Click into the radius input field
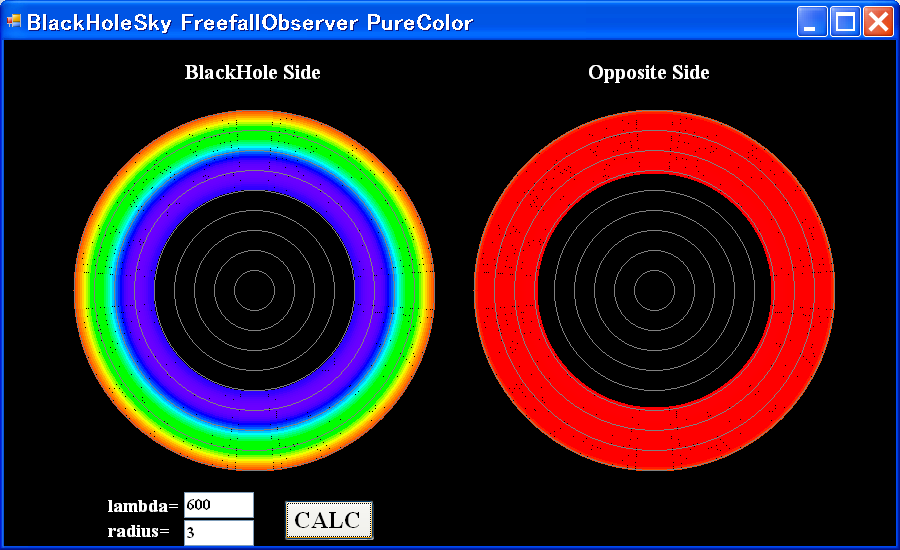Image resolution: width=900 pixels, height=550 pixels. point(218,532)
